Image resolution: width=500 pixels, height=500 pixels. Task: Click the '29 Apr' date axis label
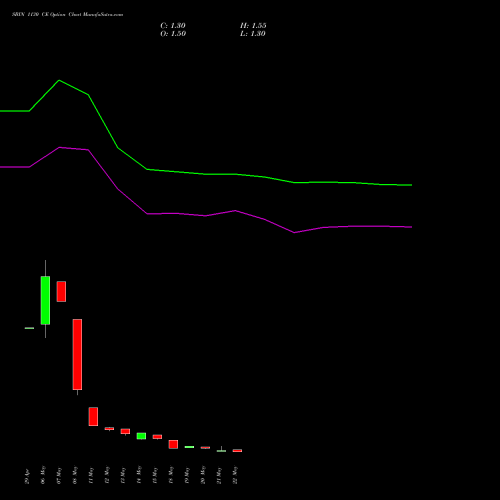(28, 476)
